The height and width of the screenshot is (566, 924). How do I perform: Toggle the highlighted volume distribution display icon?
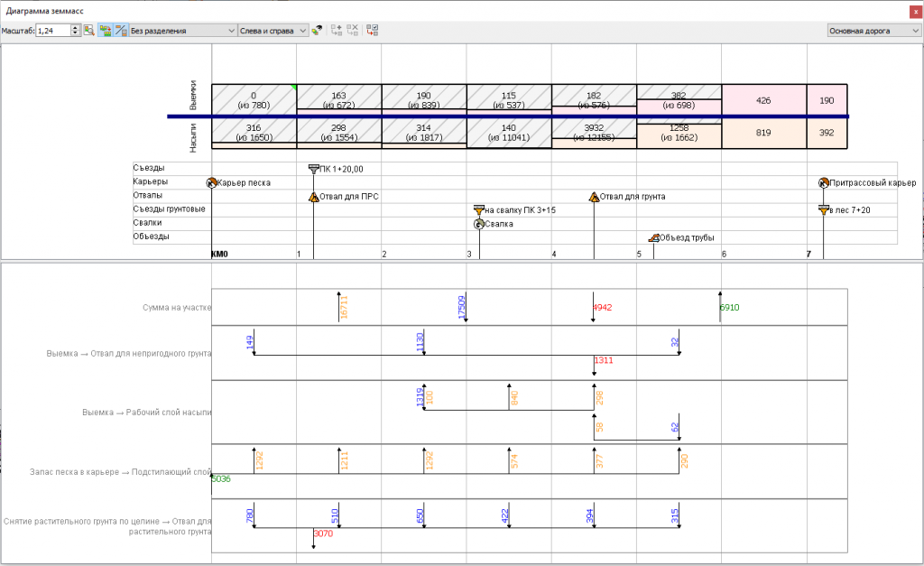(105, 30)
